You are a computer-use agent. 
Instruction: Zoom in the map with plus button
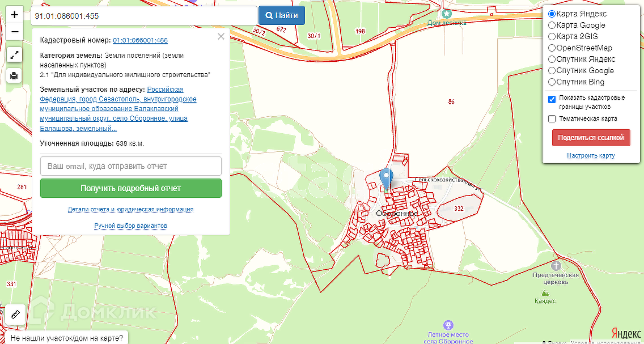click(14, 15)
